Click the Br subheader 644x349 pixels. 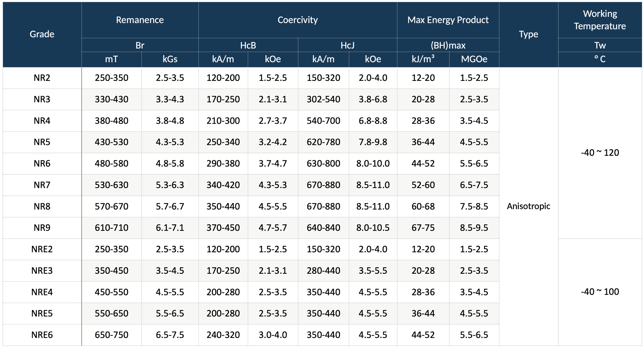pyautogui.click(x=140, y=45)
